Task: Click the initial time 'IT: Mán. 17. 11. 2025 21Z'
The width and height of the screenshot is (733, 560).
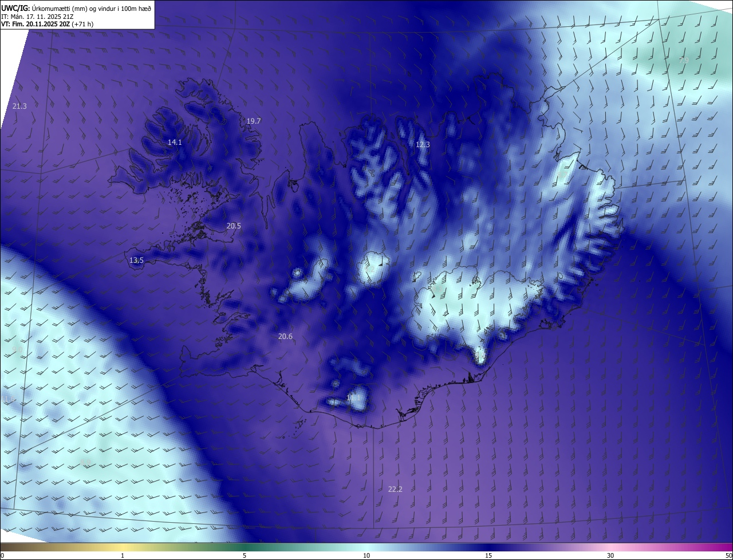Action: click(38, 16)
